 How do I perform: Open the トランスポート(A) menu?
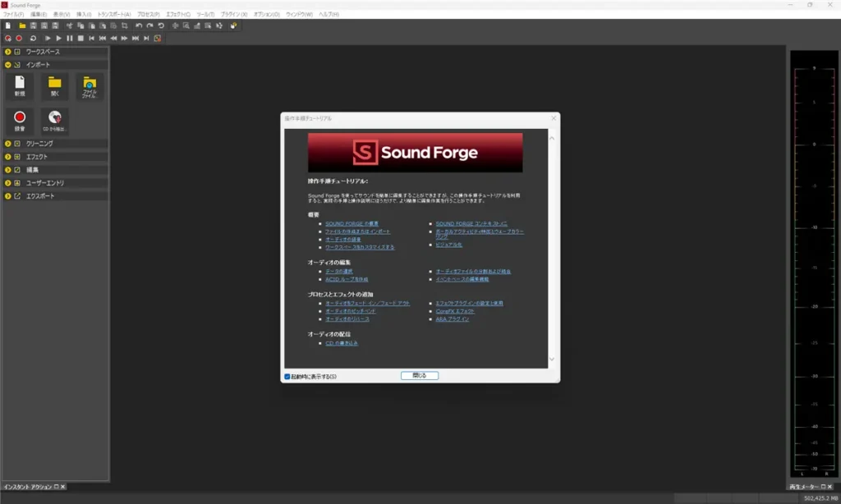coord(113,15)
